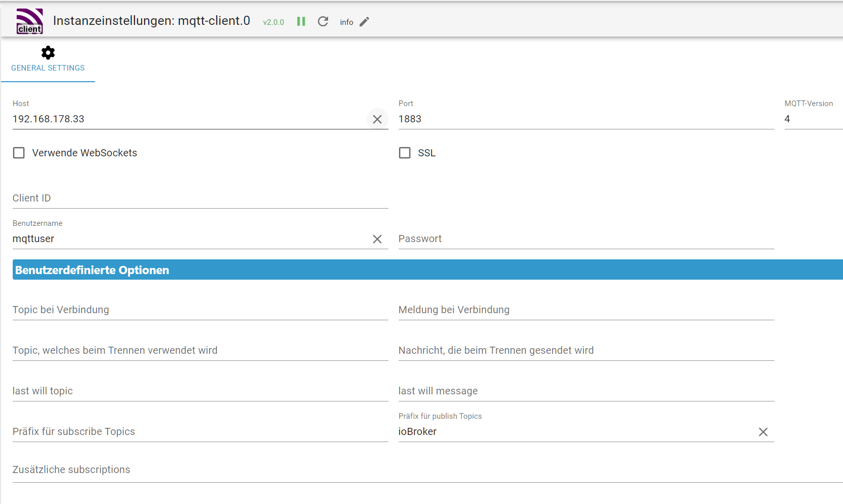Enable Verwende WebSockets checkbox

point(19,153)
